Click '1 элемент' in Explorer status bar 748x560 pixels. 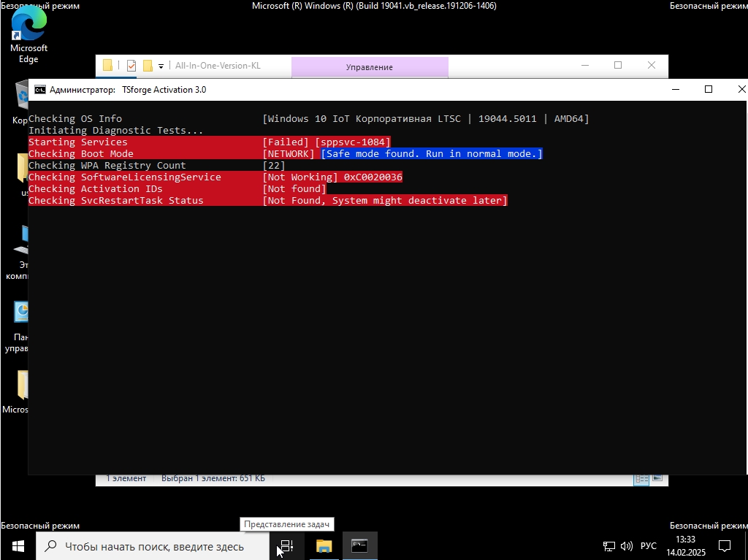pyautogui.click(x=126, y=478)
